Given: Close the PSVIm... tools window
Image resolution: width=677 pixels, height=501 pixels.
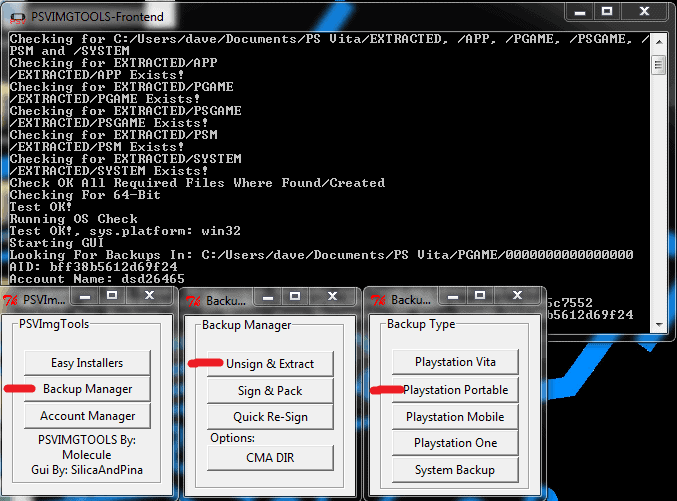Looking at the screenshot, I should point(149,296).
